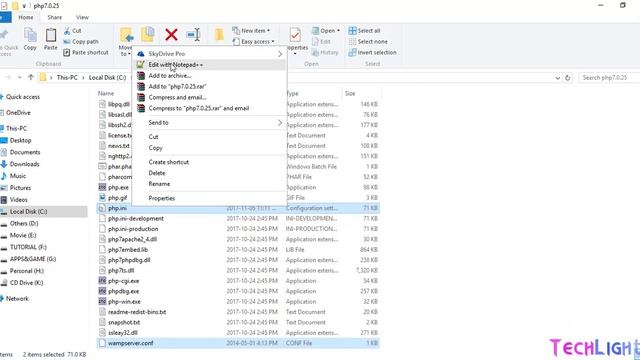Viewport: 640px width, 360px height.
Task: Open the Open button dropdown
Action: tap(326, 31)
